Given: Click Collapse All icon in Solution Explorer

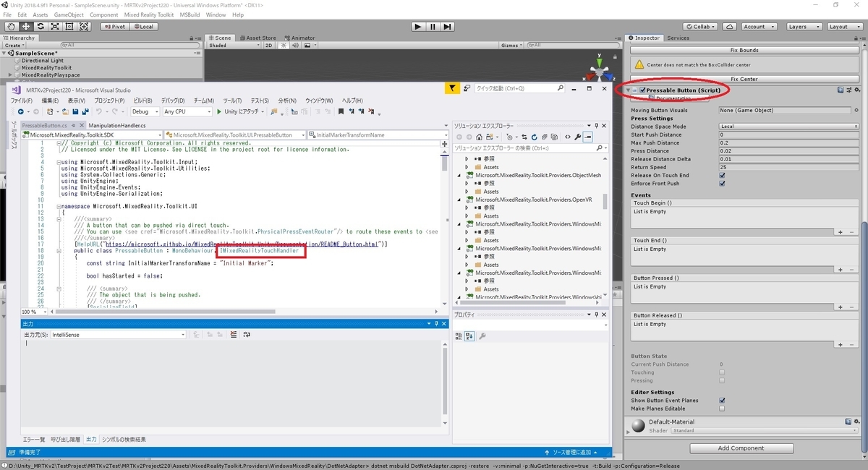Looking at the screenshot, I should point(546,137).
